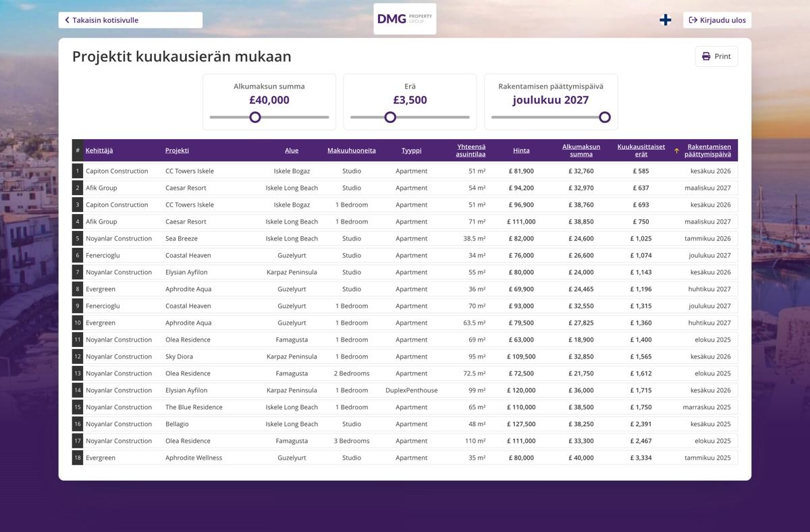Go back via Takaisin kotisivulle
The width and height of the screenshot is (810, 532).
click(130, 20)
